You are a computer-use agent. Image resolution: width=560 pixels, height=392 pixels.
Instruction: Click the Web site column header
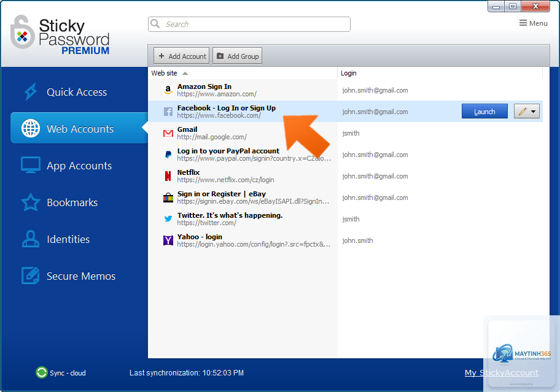(x=243, y=73)
